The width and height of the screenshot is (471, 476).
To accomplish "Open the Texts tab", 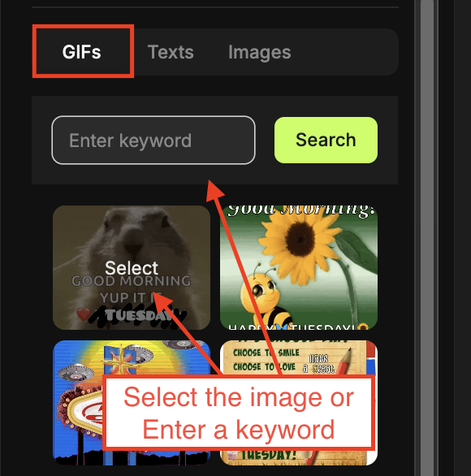I will pos(171,52).
